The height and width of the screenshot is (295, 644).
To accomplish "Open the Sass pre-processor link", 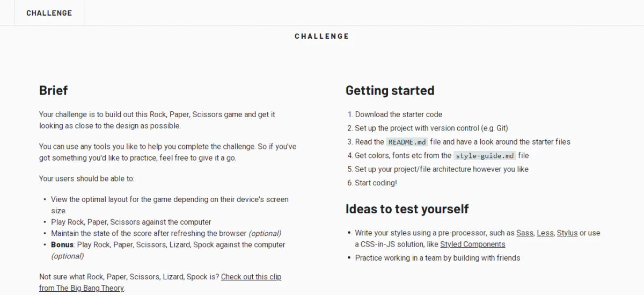I will coord(525,233).
